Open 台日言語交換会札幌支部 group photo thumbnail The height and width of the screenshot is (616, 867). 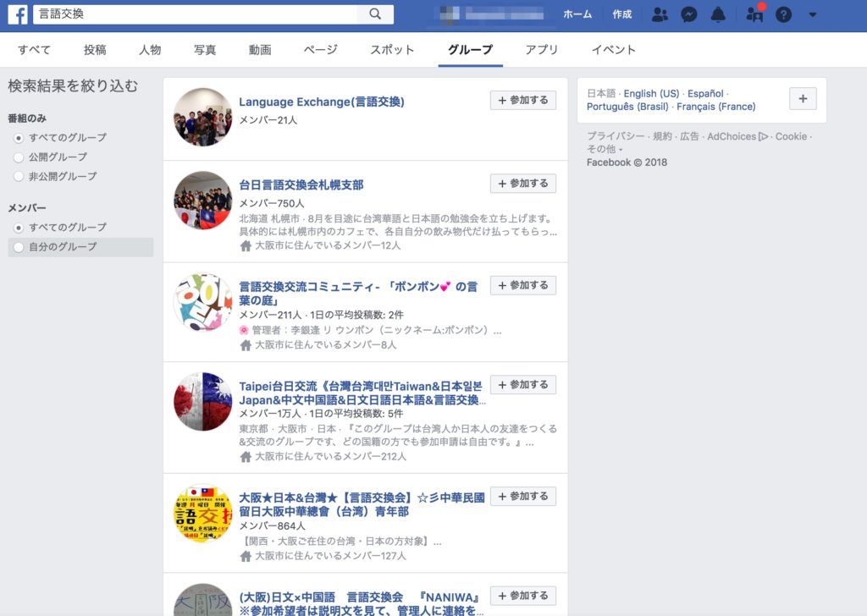[203, 200]
